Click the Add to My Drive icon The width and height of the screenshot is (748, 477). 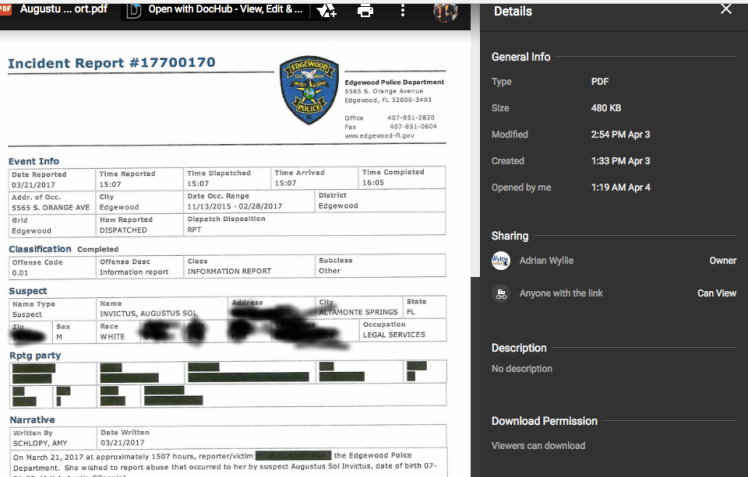pos(327,11)
